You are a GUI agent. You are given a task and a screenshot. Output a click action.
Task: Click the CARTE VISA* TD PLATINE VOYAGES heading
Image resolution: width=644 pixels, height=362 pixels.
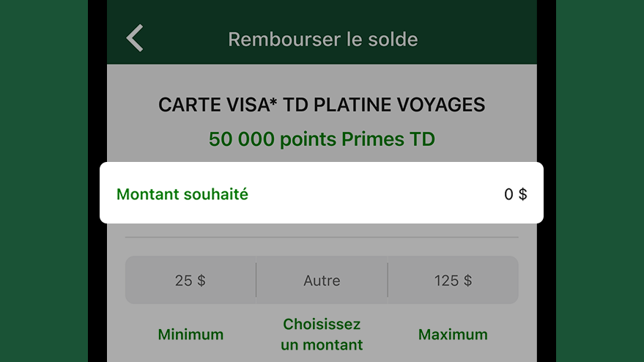pyautogui.click(x=322, y=105)
